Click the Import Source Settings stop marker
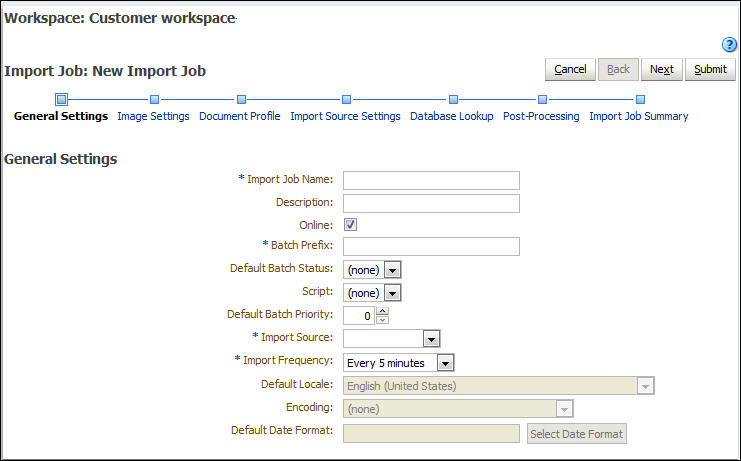741x461 pixels. [346, 99]
